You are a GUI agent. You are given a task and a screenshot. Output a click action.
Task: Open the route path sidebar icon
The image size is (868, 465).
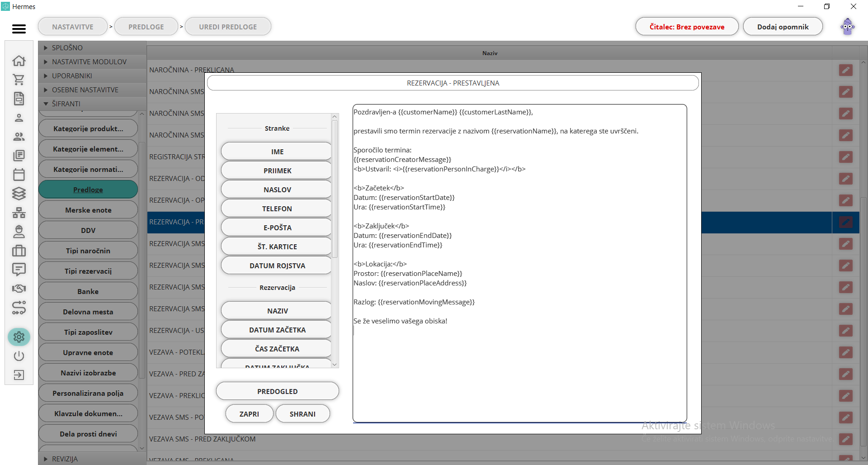tap(19, 308)
